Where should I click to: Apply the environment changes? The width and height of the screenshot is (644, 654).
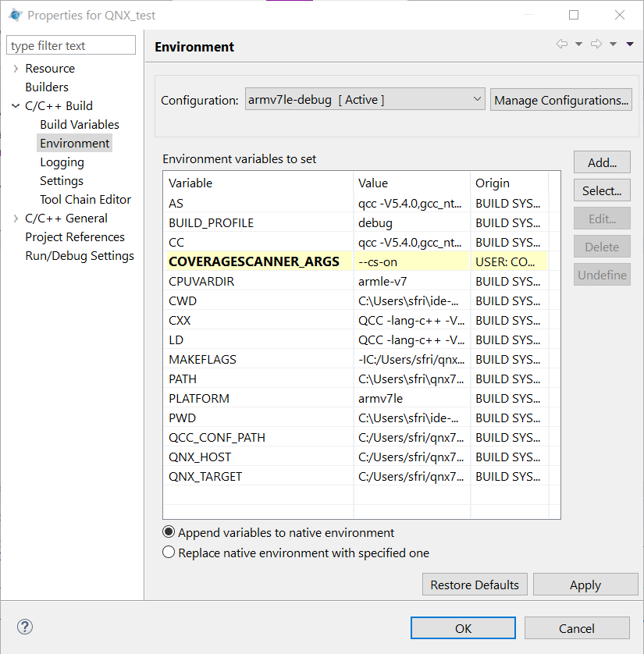585,584
